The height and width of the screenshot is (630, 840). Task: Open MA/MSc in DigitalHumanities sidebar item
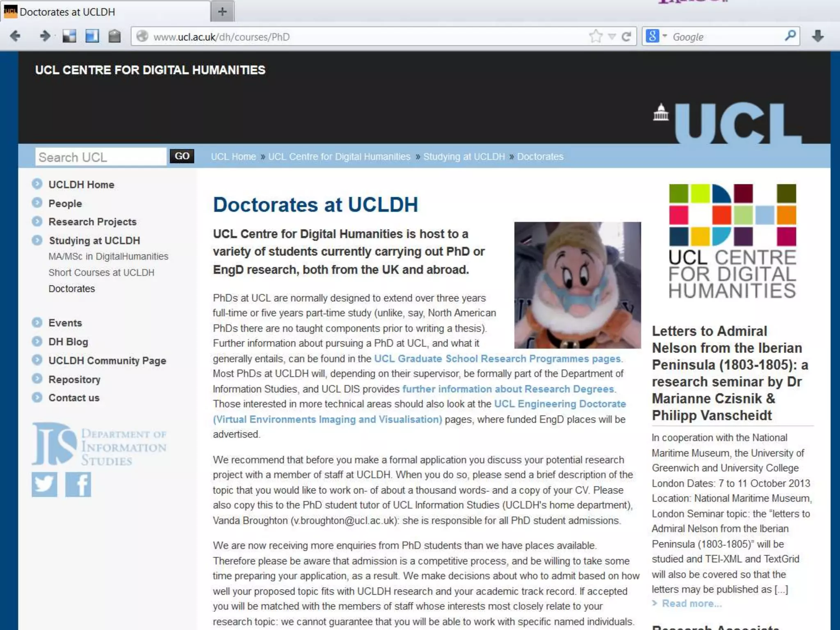108,257
